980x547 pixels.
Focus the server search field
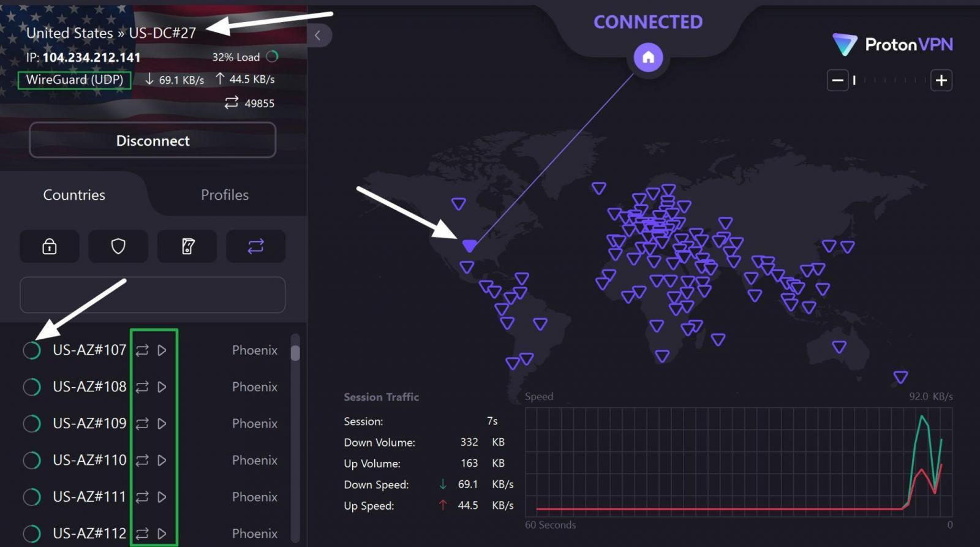(x=153, y=295)
